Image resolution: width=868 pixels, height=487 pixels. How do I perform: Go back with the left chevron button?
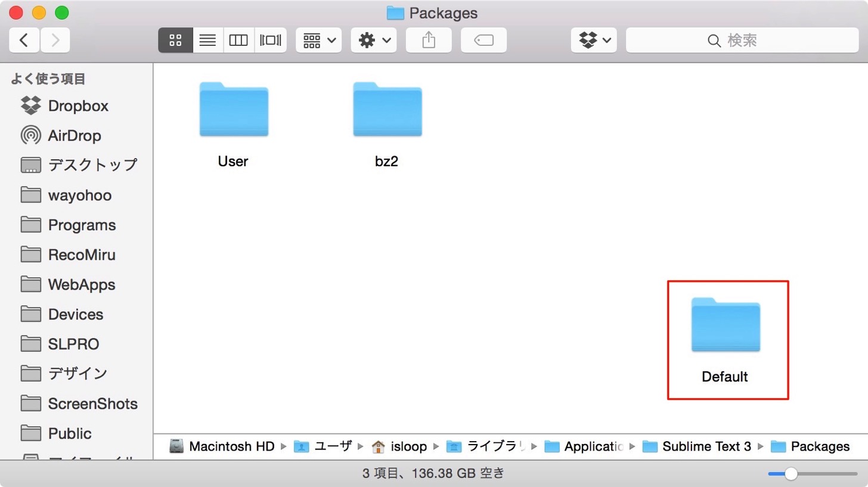click(24, 40)
